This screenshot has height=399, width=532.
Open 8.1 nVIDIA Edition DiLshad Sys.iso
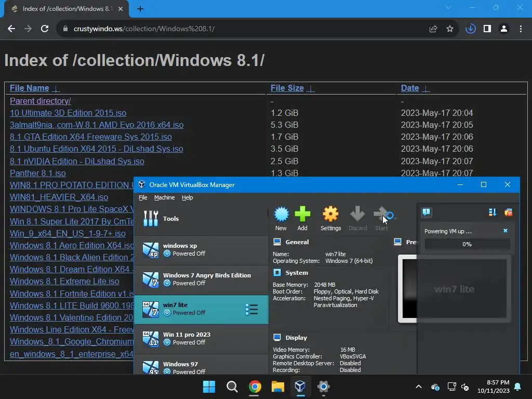point(77,161)
